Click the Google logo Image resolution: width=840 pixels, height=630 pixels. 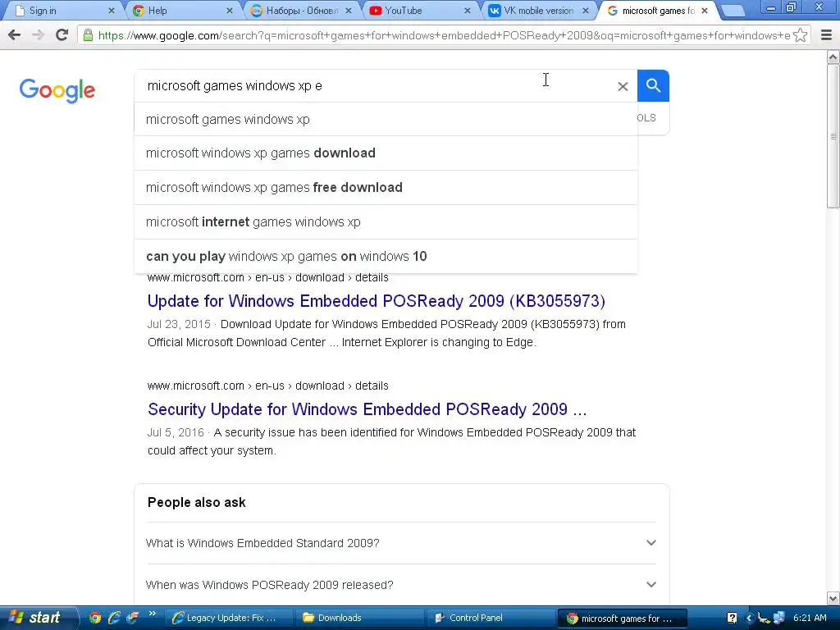(x=57, y=90)
